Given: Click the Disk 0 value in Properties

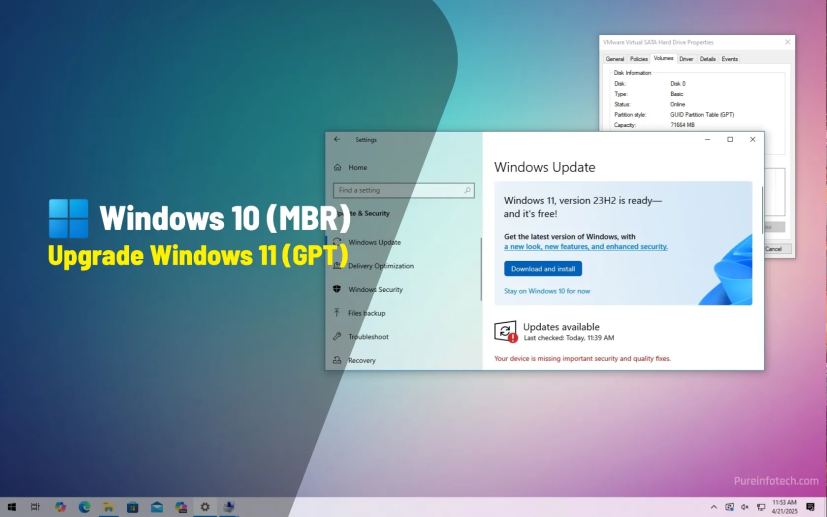Looking at the screenshot, I should pyautogui.click(x=678, y=83).
